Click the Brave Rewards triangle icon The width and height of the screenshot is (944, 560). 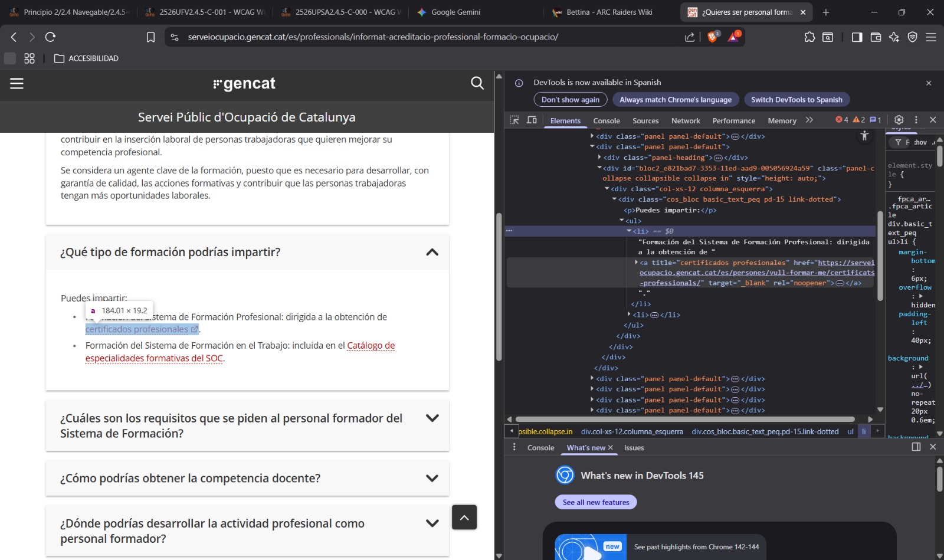733,37
